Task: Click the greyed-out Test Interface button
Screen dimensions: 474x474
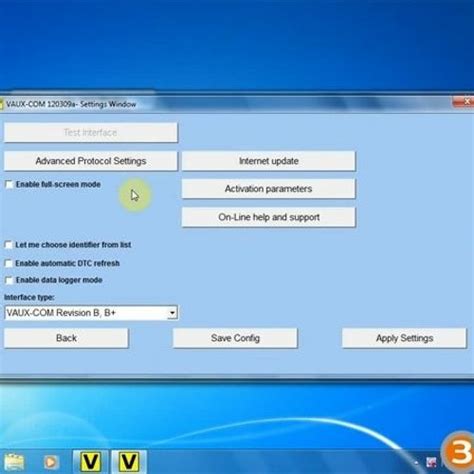Action: tap(91, 133)
